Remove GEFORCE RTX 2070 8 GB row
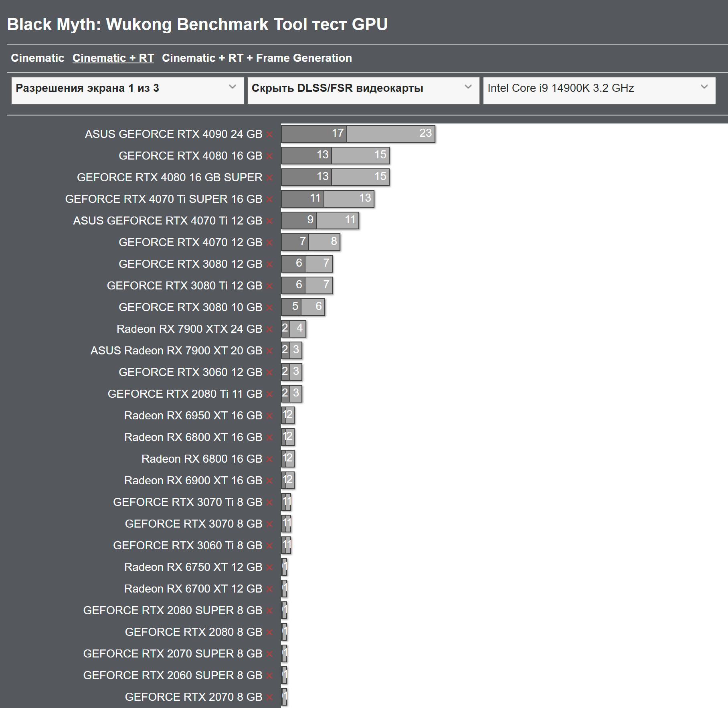Screen dimensions: 728x708 270,697
